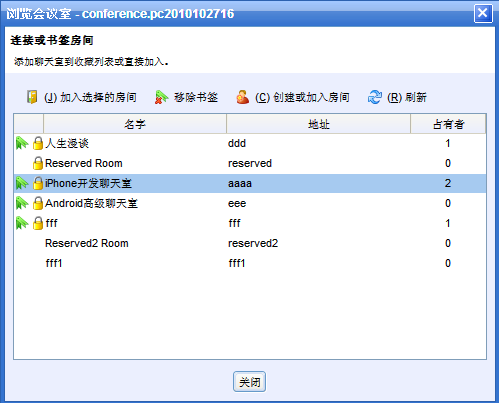Click (C) 创建或加入房间 toolbar label
The height and width of the screenshot is (403, 499).
tap(302, 97)
